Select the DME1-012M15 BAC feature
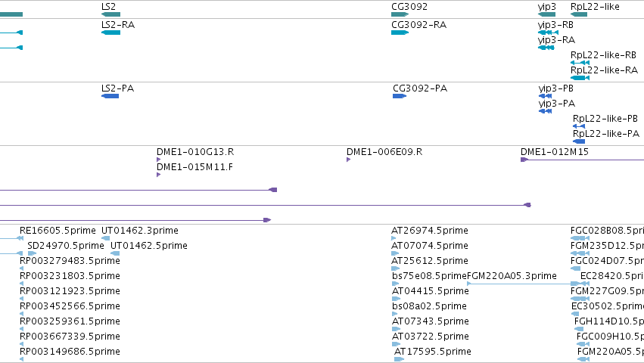This screenshot has width=644, height=363. coord(583,160)
